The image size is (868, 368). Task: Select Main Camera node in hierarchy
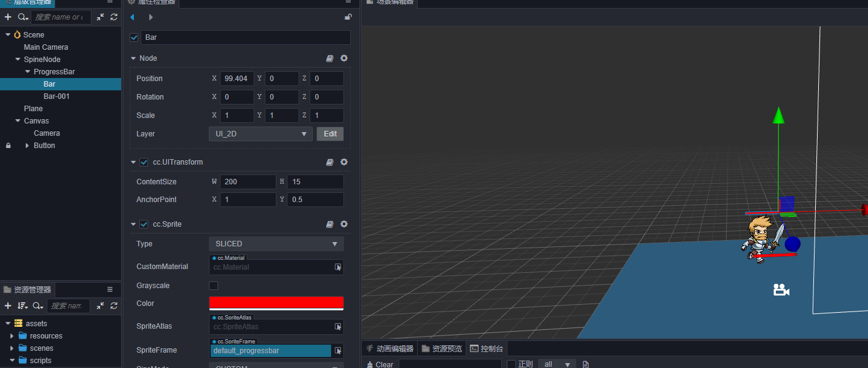pyautogui.click(x=46, y=47)
